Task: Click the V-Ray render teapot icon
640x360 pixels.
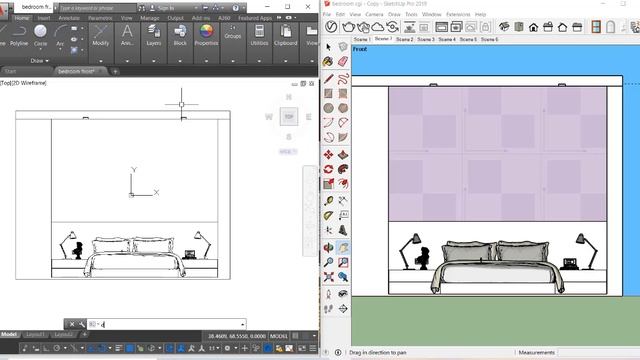Action: click(348, 27)
